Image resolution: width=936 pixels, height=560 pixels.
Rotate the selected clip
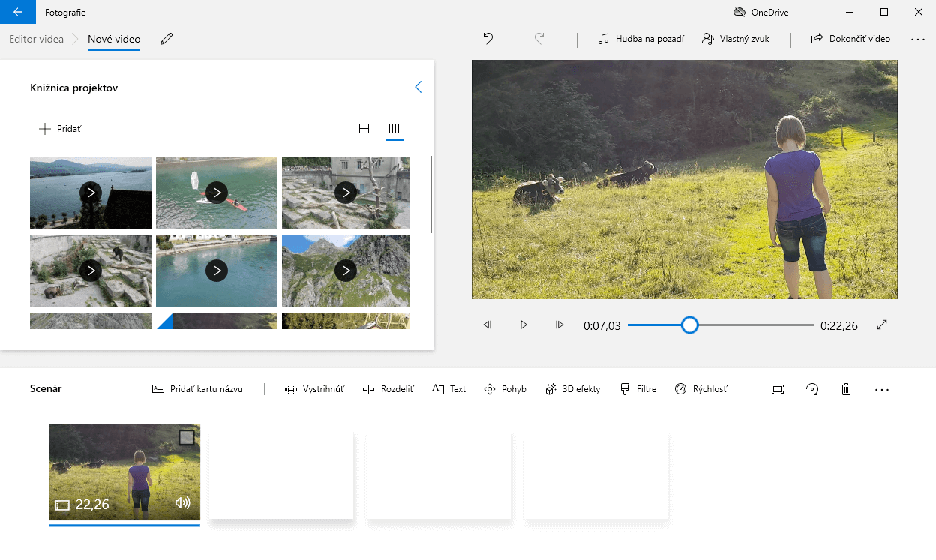812,389
